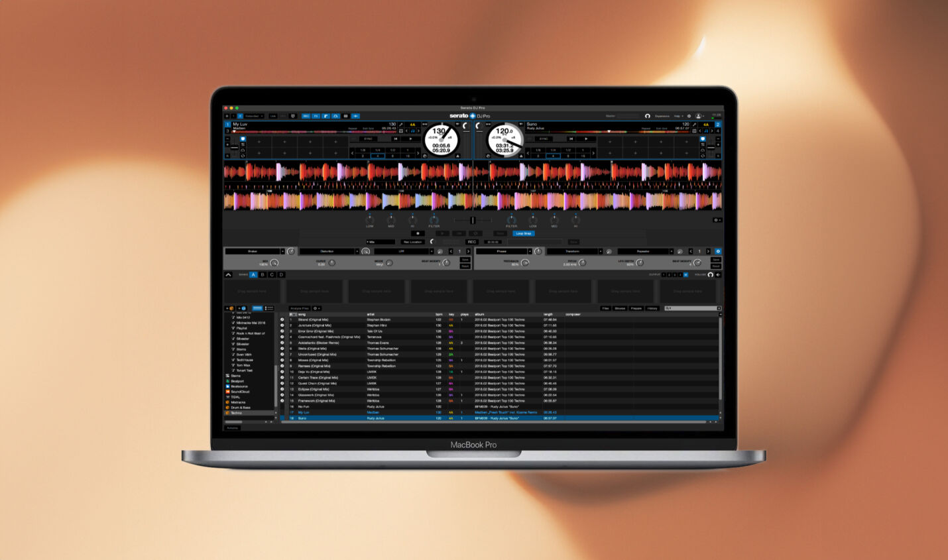Select the Beatport library source

[x=237, y=381]
